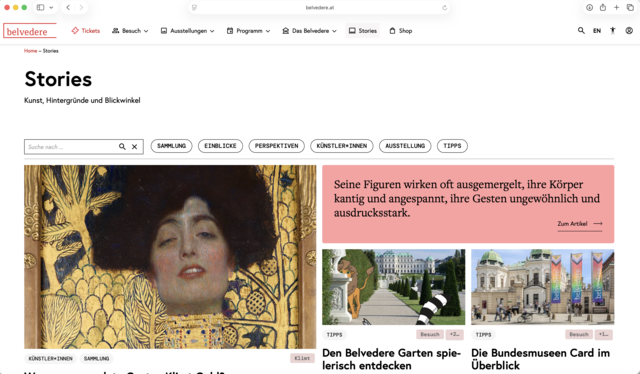Click KÜNSTLER*INNEN label under the Klimt story

pyautogui.click(x=50, y=358)
